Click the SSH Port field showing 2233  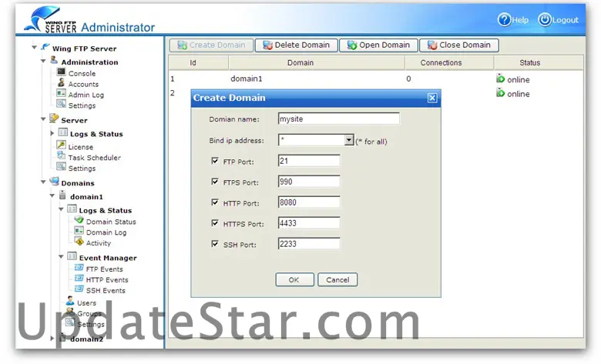point(308,243)
